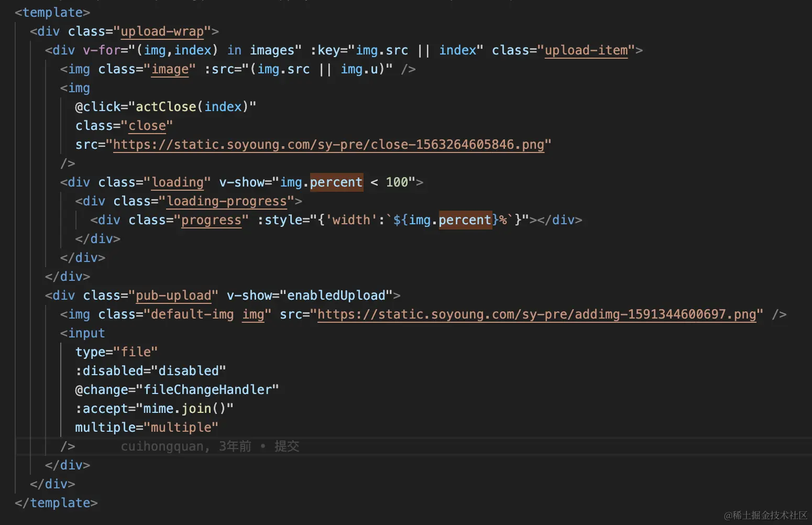This screenshot has height=525, width=812.
Task: Open the addimg-1591344600697.png URL link
Action: [x=537, y=314]
